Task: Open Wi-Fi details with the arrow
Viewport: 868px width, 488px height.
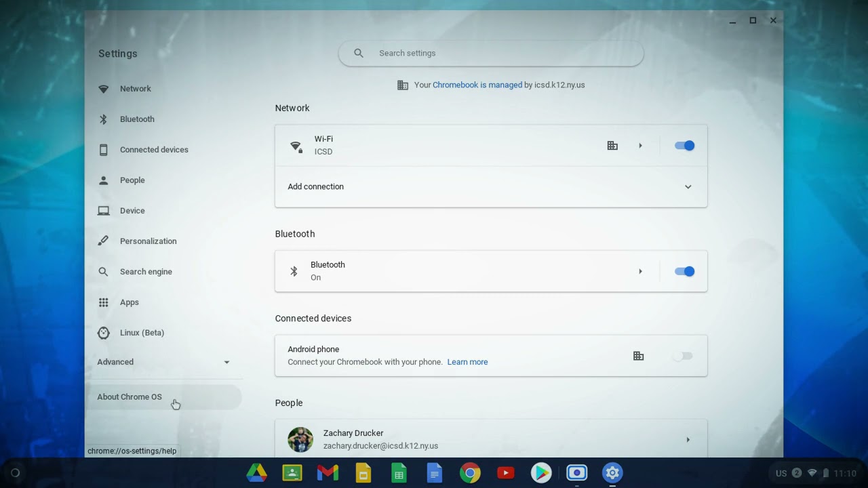Action: click(x=640, y=146)
